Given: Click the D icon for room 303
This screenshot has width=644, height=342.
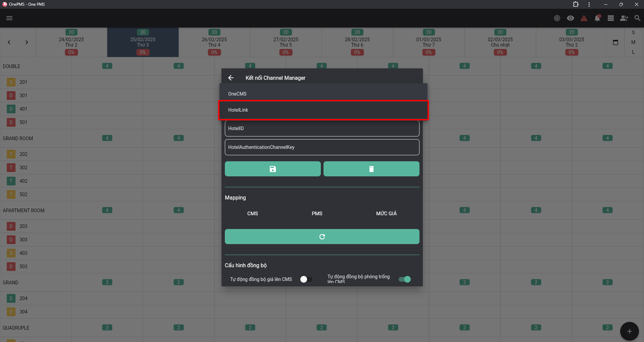Looking at the screenshot, I should 11,240.
